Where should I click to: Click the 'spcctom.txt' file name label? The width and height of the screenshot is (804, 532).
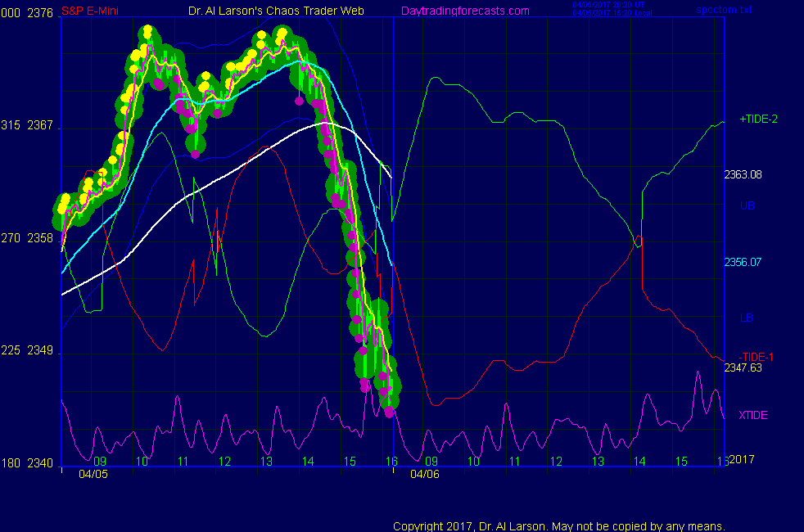[x=724, y=10]
